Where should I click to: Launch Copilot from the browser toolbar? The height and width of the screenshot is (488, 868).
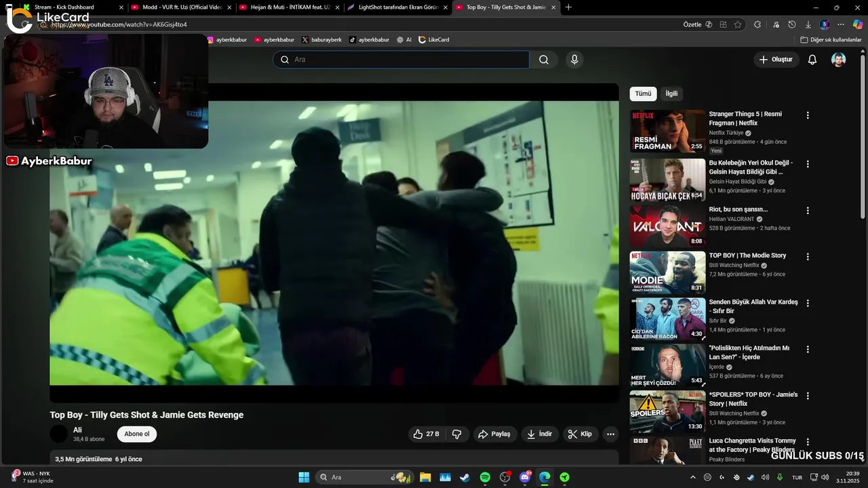[858, 24]
